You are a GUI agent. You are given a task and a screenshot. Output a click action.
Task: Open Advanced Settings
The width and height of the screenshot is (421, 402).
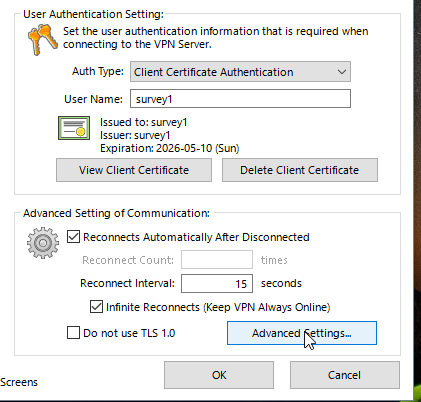(302, 333)
